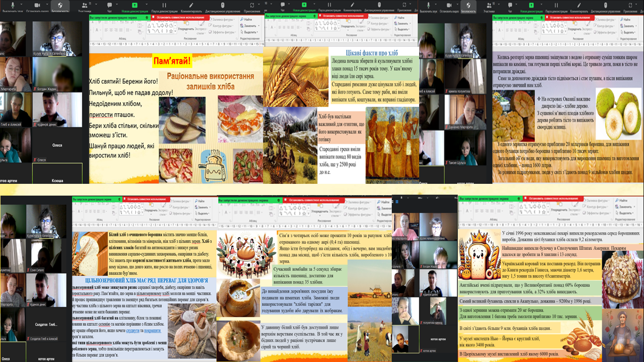Open Выделить dropdown above Пам'ятай! slide
The height and width of the screenshot is (362, 644).
coord(250,32)
